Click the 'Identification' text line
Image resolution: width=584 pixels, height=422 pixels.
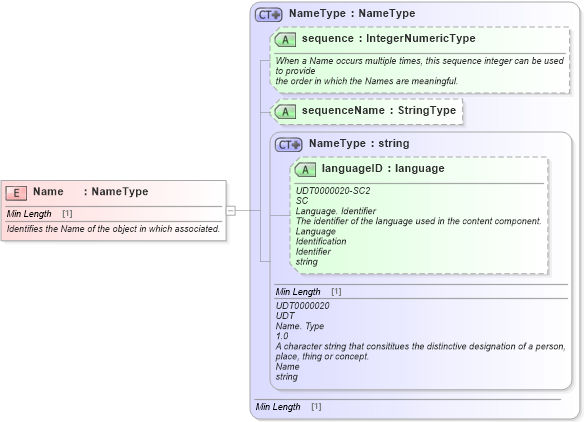click(x=321, y=241)
